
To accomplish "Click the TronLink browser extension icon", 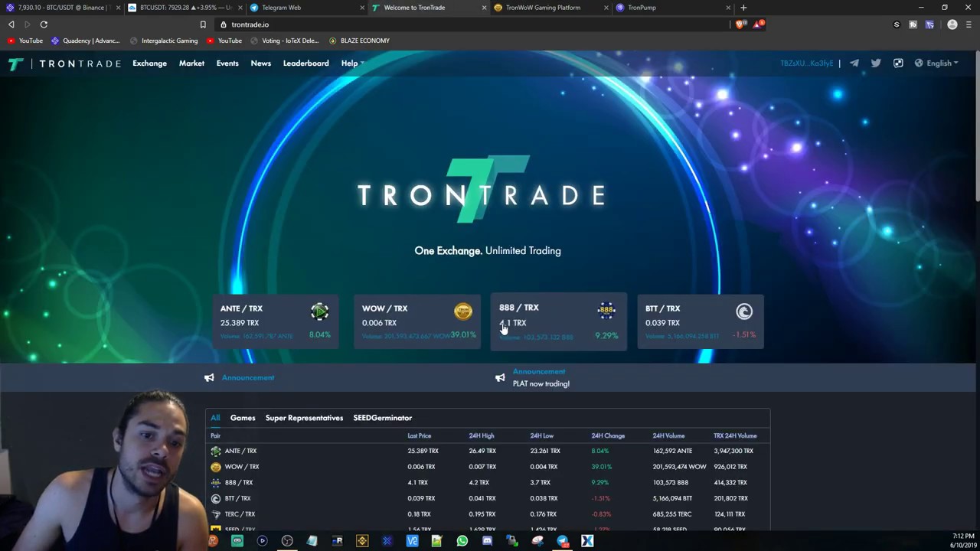I will [x=929, y=24].
